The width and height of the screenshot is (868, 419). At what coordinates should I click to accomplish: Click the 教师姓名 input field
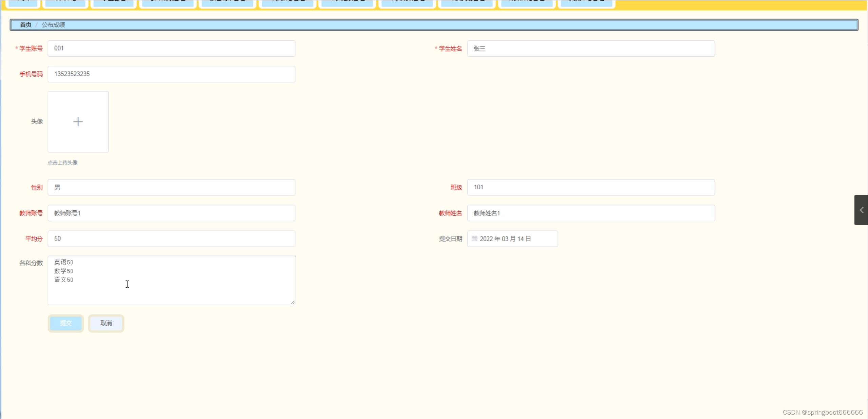(591, 213)
